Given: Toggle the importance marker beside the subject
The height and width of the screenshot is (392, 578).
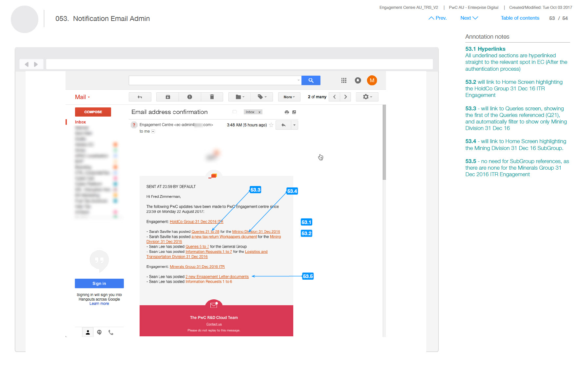Looking at the screenshot, I should [235, 112].
